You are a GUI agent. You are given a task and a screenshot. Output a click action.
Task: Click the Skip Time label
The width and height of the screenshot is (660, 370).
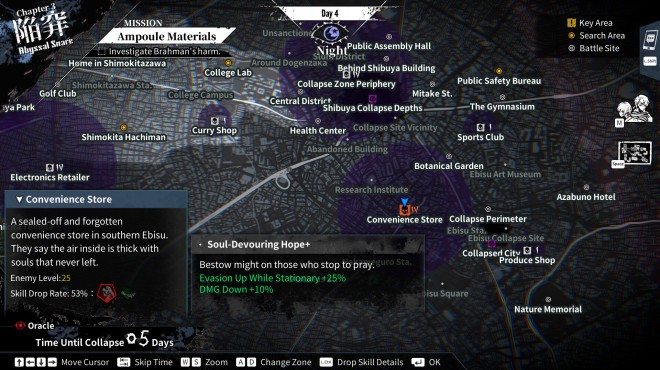pos(154,362)
